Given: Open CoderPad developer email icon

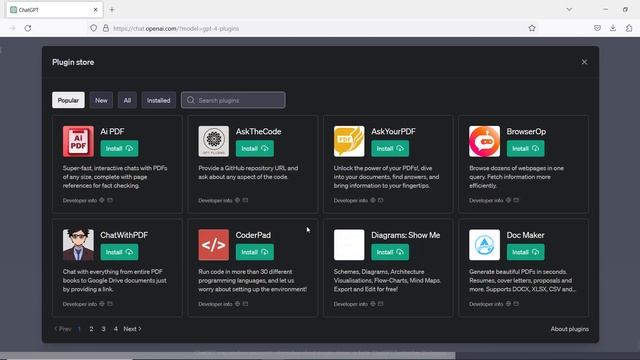Looking at the screenshot, I should [x=245, y=304].
